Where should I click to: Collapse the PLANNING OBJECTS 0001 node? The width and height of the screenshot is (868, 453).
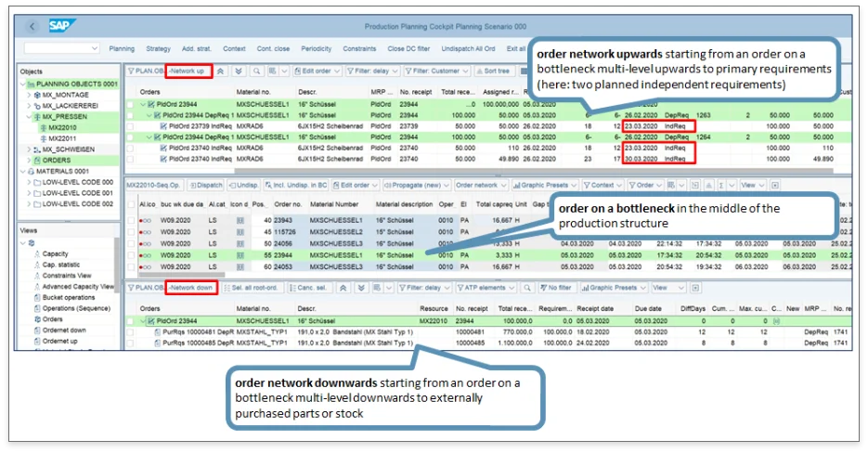[23, 84]
